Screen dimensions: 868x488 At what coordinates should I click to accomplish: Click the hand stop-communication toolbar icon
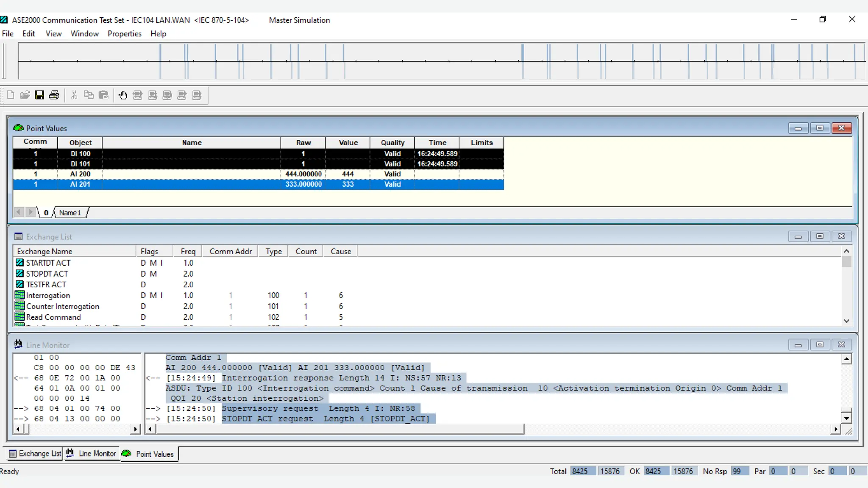click(x=123, y=95)
